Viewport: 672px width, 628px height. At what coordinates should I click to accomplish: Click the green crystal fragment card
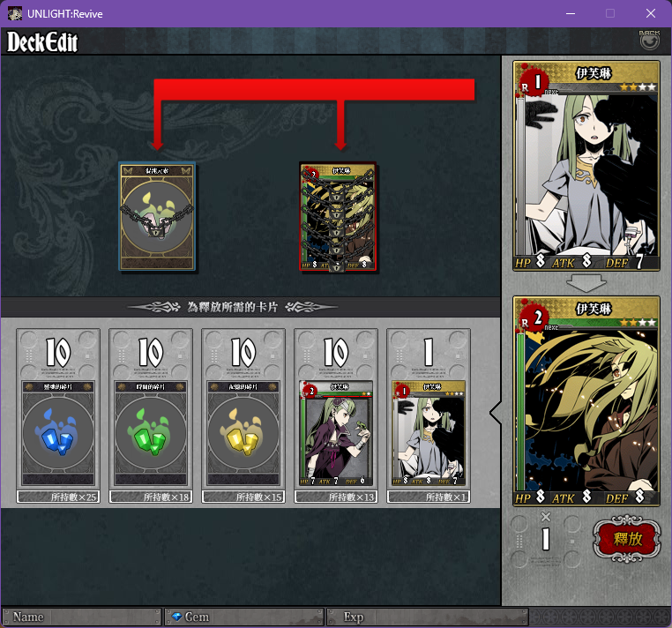tap(151, 433)
